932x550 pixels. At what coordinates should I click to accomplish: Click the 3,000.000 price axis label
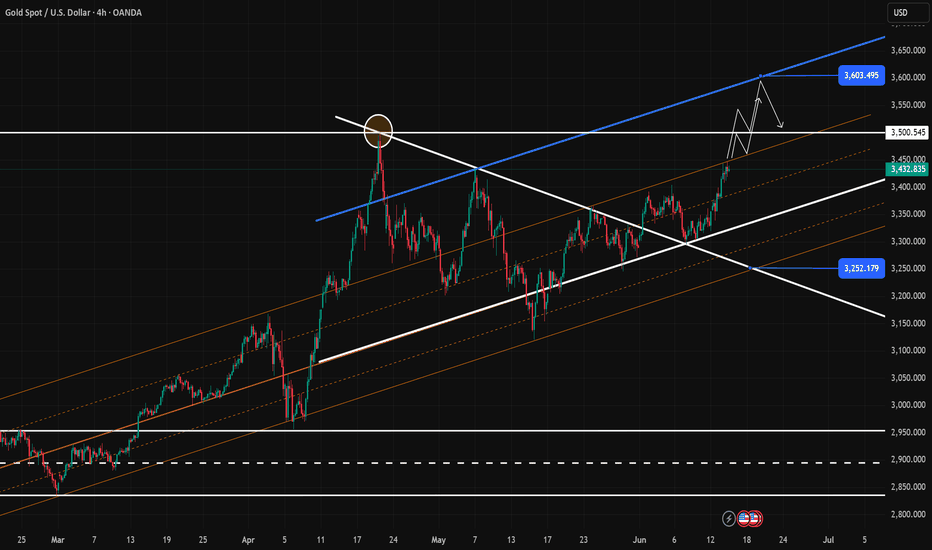click(x=908, y=405)
